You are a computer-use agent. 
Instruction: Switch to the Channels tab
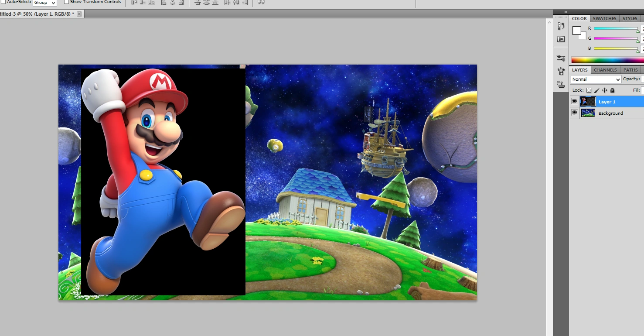(x=605, y=70)
